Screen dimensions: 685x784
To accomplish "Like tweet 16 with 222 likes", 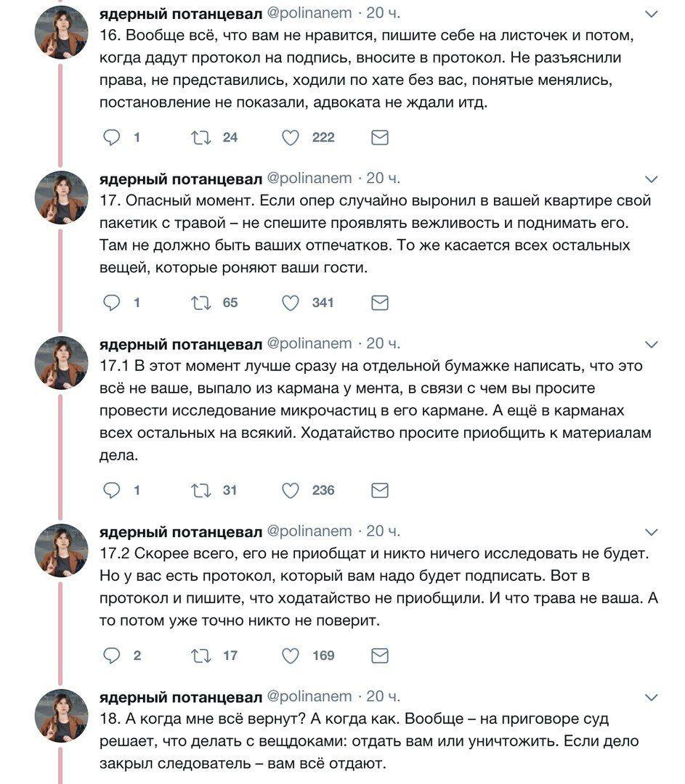I will tap(291, 137).
